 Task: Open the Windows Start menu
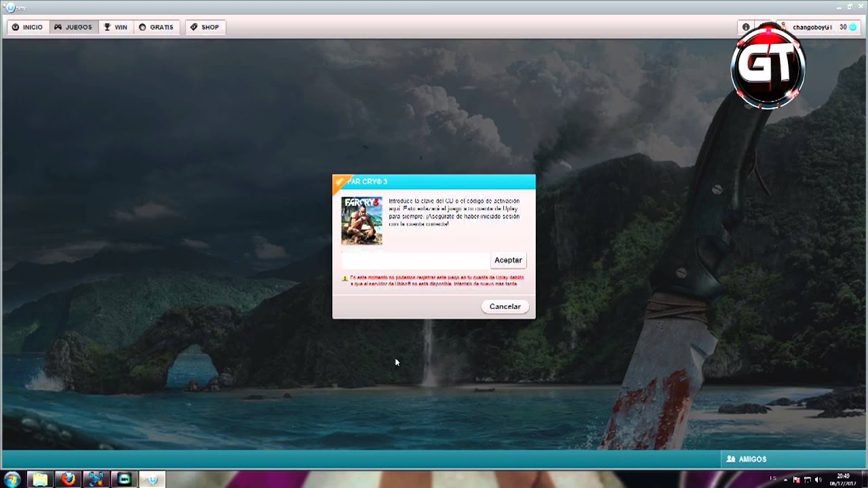12,479
